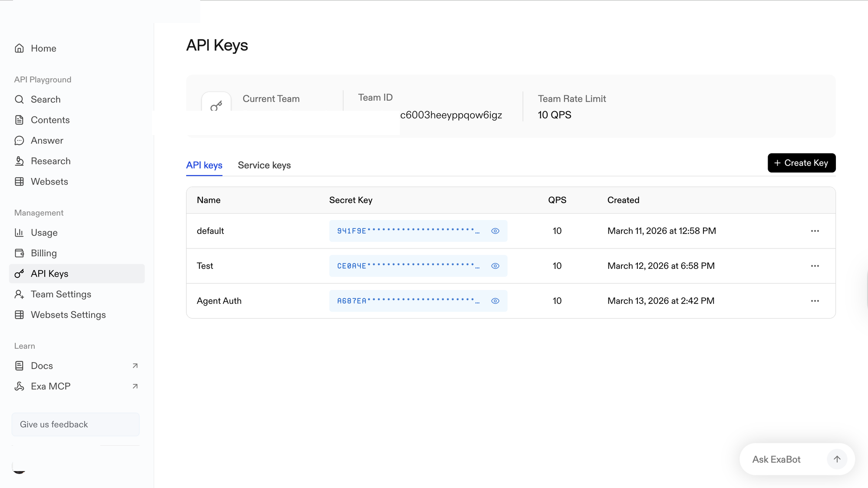
Task: Show the Test key secret
Action: click(495, 266)
